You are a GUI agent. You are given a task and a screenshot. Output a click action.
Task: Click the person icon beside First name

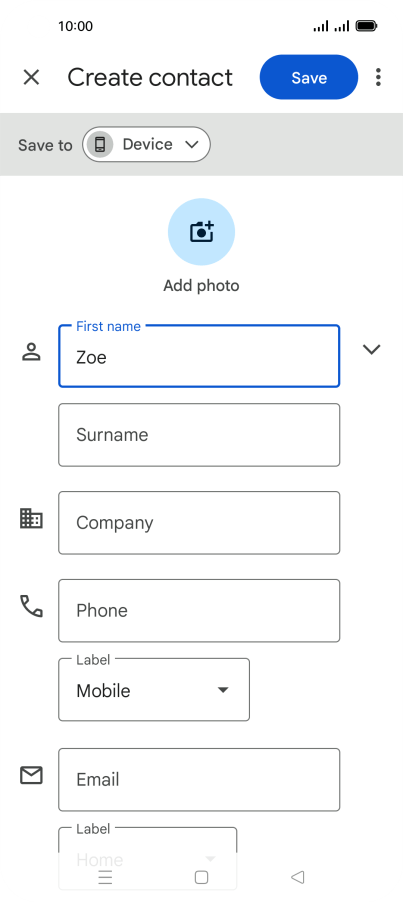[x=31, y=351]
